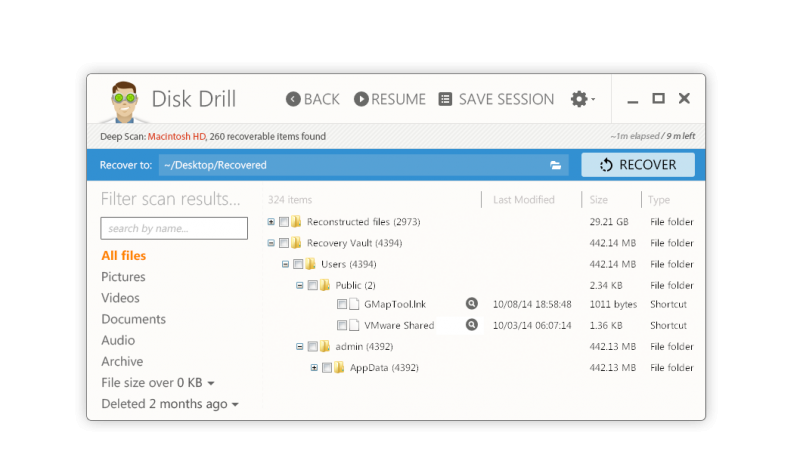
Task: Filter results by Videos
Action: click(120, 298)
